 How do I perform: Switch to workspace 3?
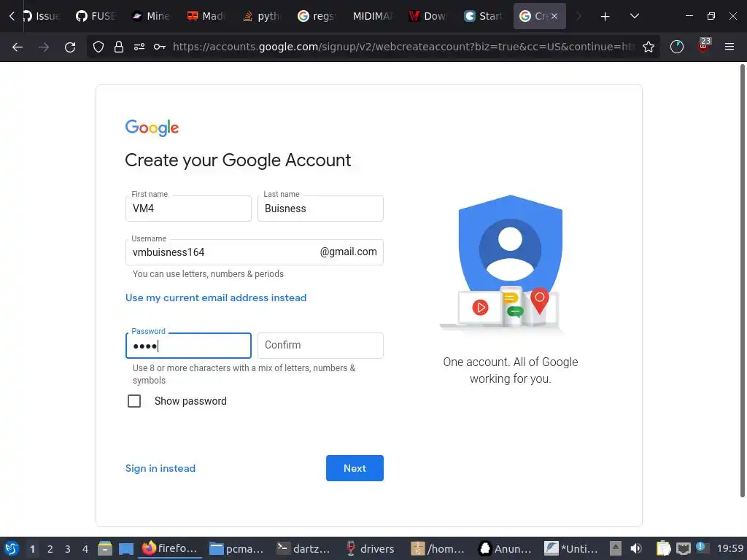(68, 549)
